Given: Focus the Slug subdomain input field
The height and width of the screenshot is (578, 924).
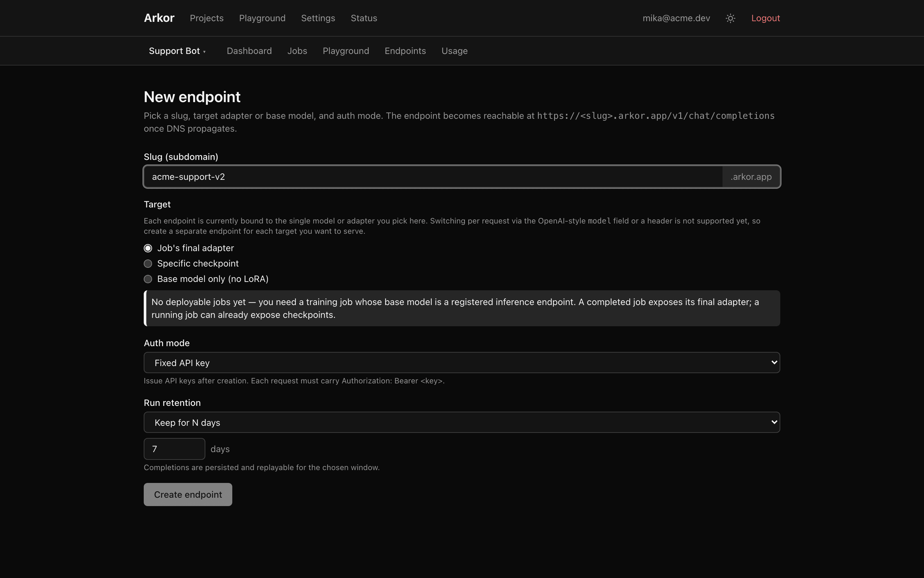Looking at the screenshot, I should 433,177.
